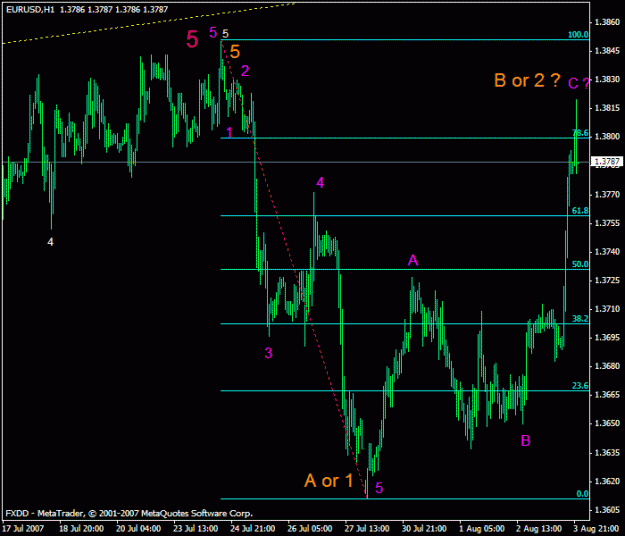Screen dimensions: 625x536
Task: Click the orange 5 wave label
Action: point(235,52)
